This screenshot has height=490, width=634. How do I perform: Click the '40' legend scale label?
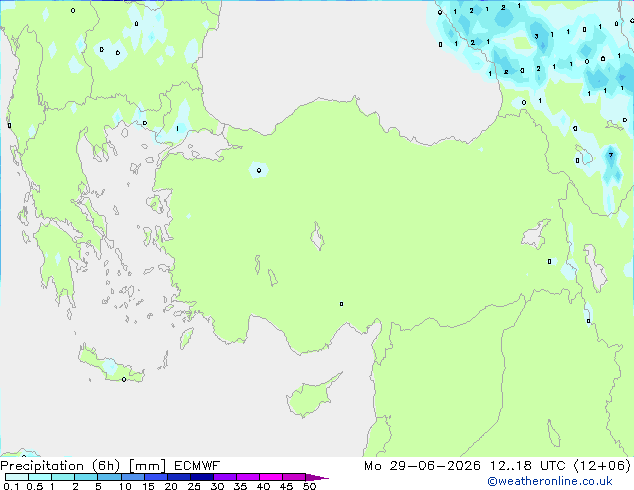tap(263, 486)
